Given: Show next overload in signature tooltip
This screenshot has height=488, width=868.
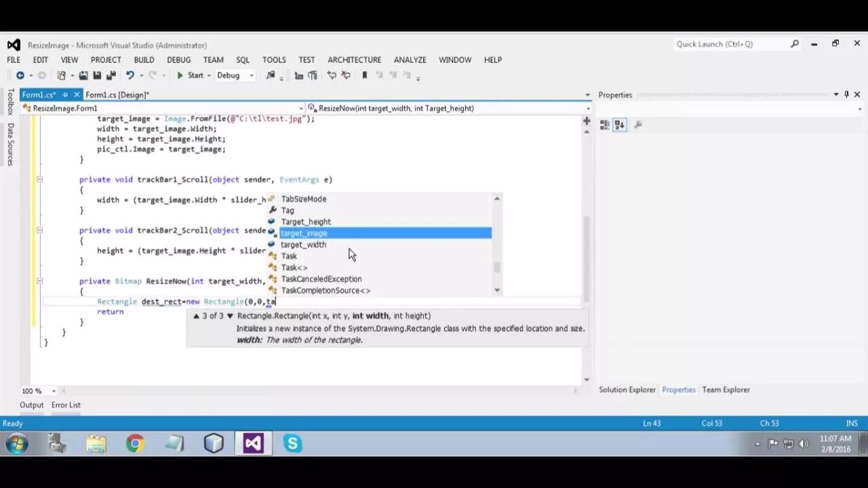Looking at the screenshot, I should (x=230, y=316).
